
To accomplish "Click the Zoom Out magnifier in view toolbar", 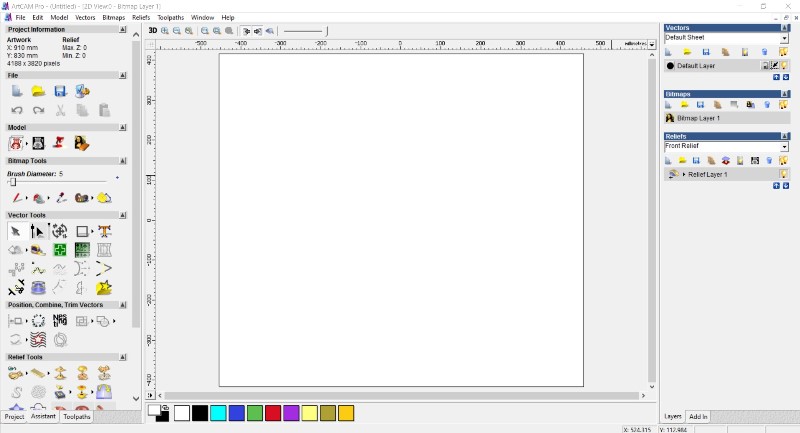I will [177, 31].
